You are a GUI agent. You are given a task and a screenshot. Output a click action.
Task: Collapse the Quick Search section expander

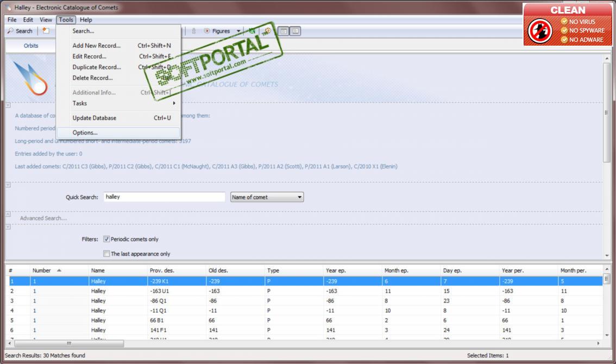pyautogui.click(x=8, y=185)
